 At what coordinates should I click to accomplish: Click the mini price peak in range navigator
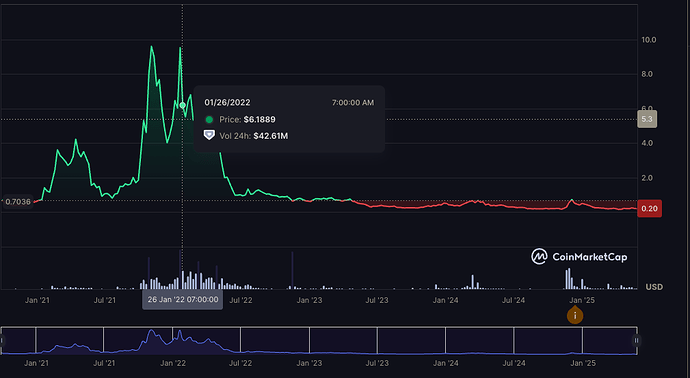152,331
